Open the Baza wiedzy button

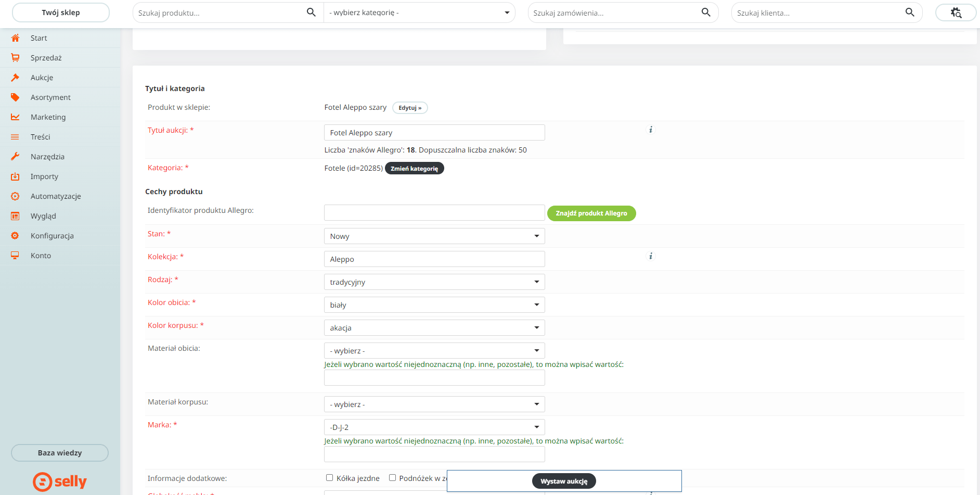pyautogui.click(x=60, y=453)
